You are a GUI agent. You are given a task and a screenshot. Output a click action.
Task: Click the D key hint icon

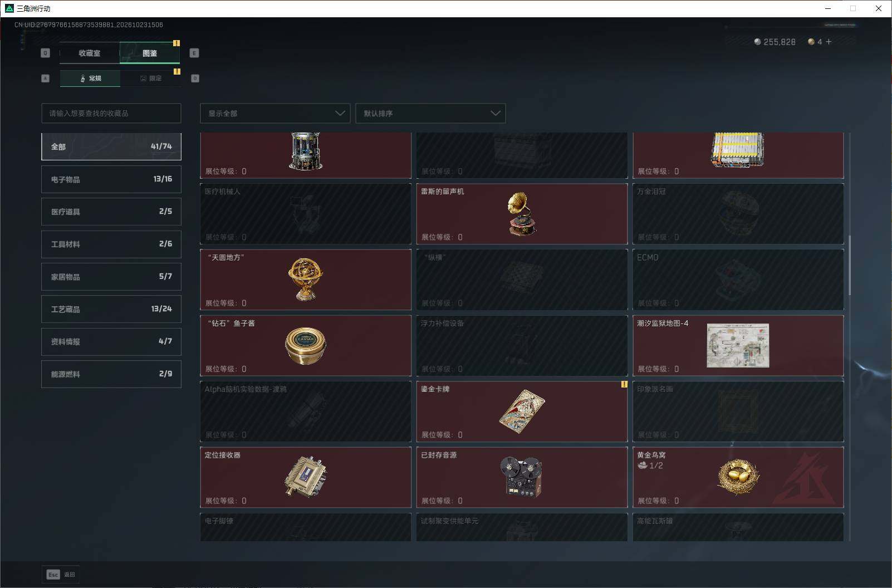click(195, 79)
